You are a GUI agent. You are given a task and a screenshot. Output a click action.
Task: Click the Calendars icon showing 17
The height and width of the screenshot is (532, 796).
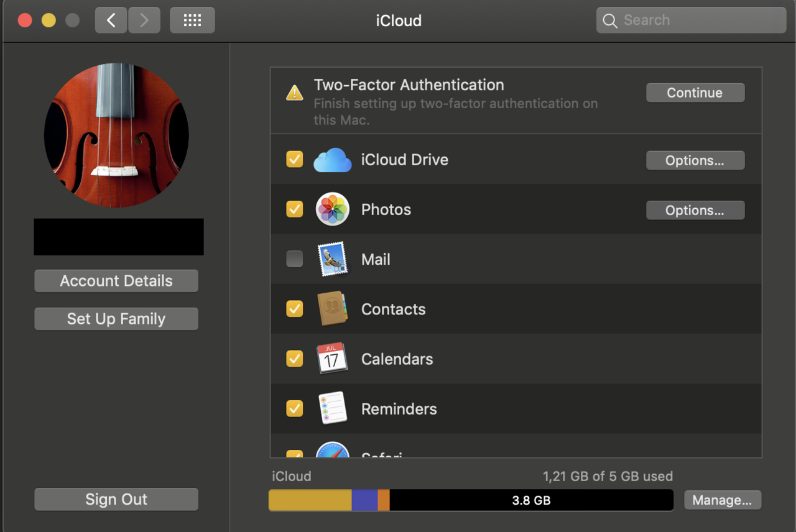pyautogui.click(x=331, y=359)
